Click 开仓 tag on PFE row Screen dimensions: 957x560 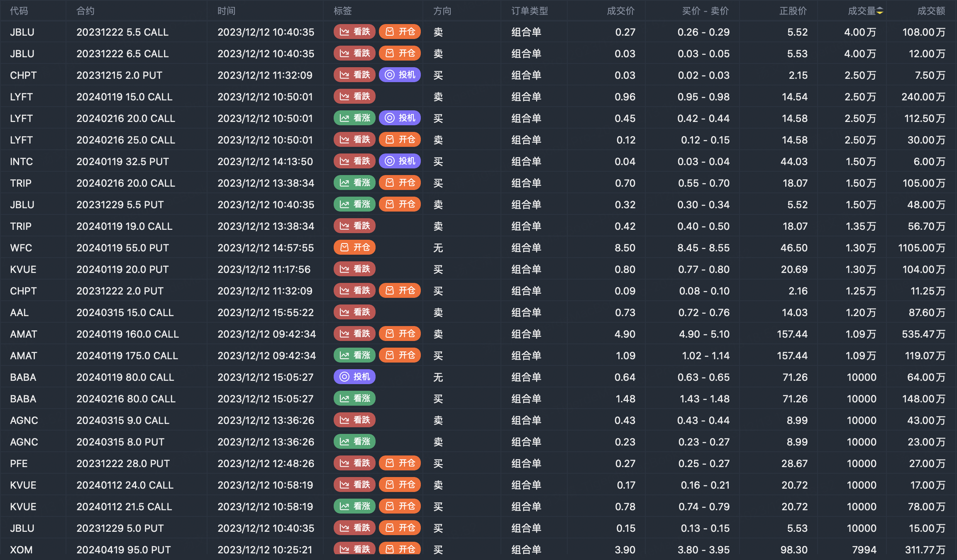pyautogui.click(x=400, y=463)
